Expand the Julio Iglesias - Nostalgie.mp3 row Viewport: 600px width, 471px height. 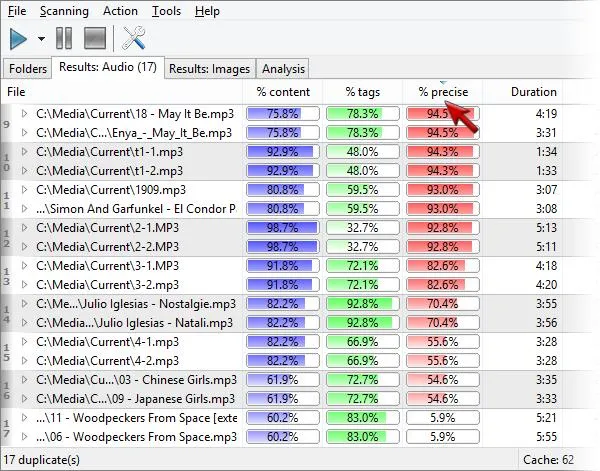point(24,304)
